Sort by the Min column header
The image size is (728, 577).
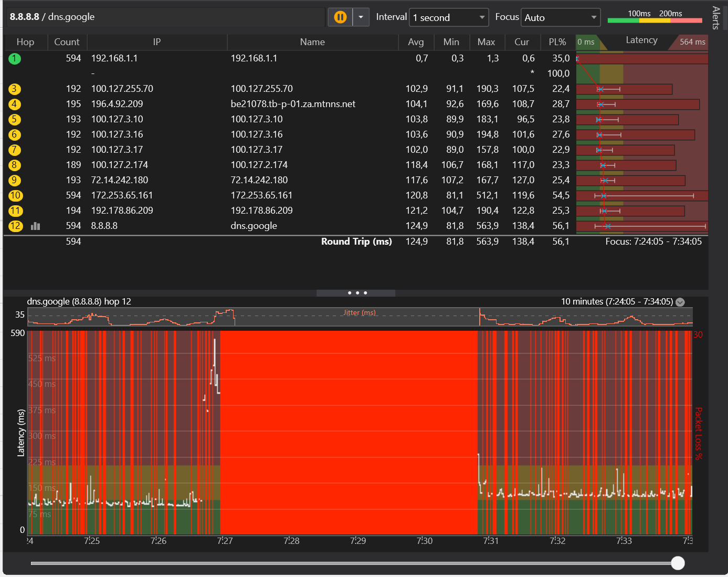[x=451, y=42]
